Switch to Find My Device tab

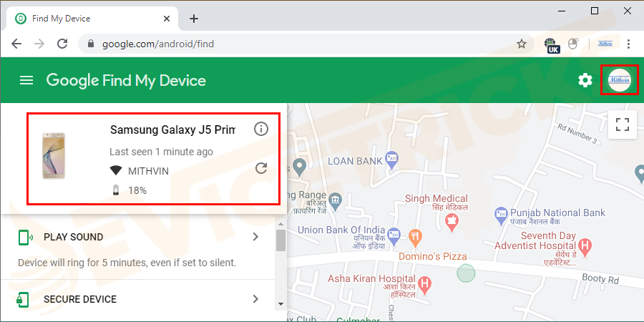coord(92,19)
